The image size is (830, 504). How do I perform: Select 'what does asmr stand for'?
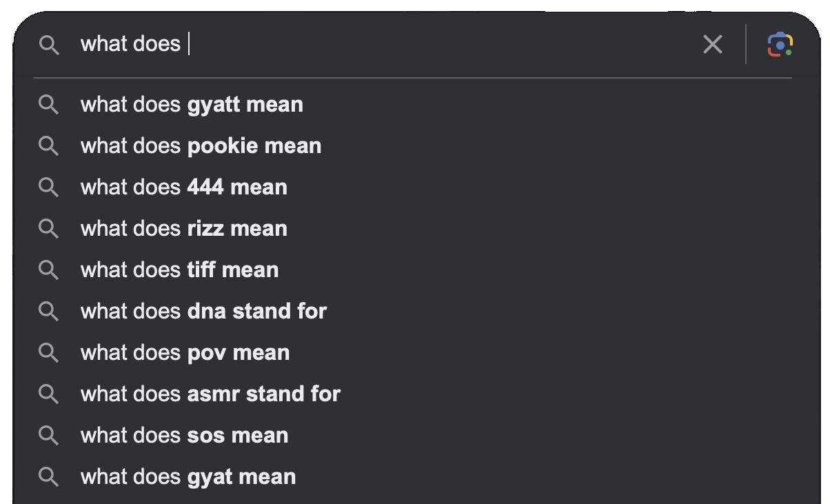tap(210, 394)
